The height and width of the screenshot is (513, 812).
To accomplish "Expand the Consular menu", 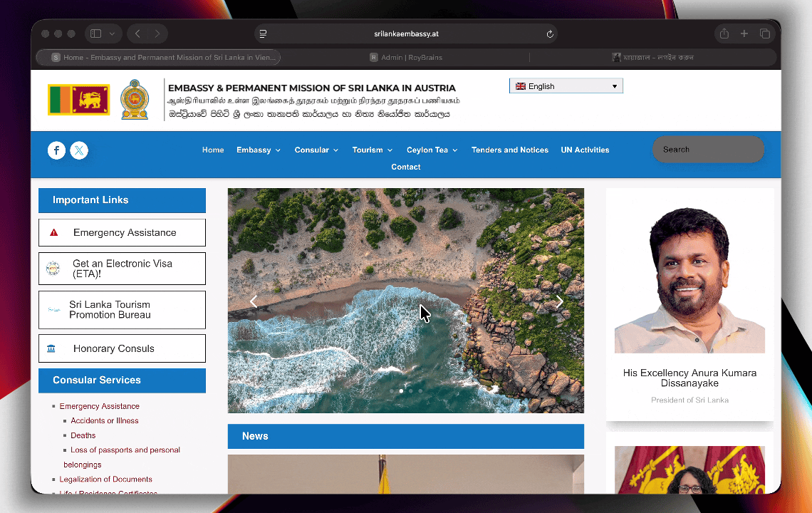I will click(316, 150).
